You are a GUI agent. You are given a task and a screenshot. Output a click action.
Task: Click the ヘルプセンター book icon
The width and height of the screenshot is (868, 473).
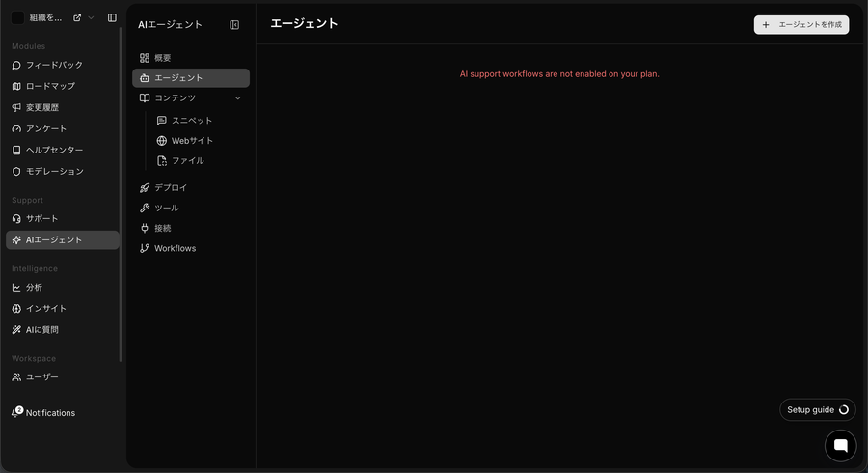click(x=16, y=150)
